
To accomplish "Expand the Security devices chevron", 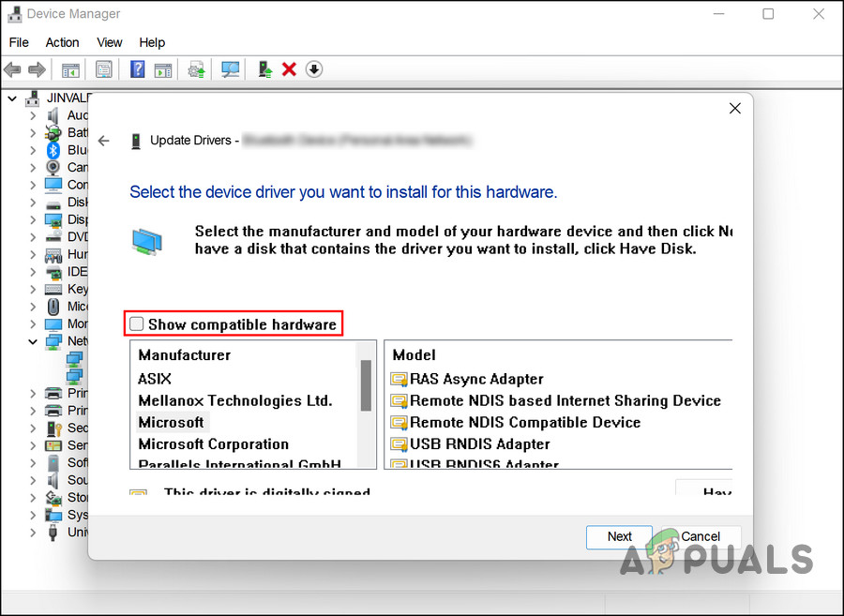I will click(x=34, y=428).
